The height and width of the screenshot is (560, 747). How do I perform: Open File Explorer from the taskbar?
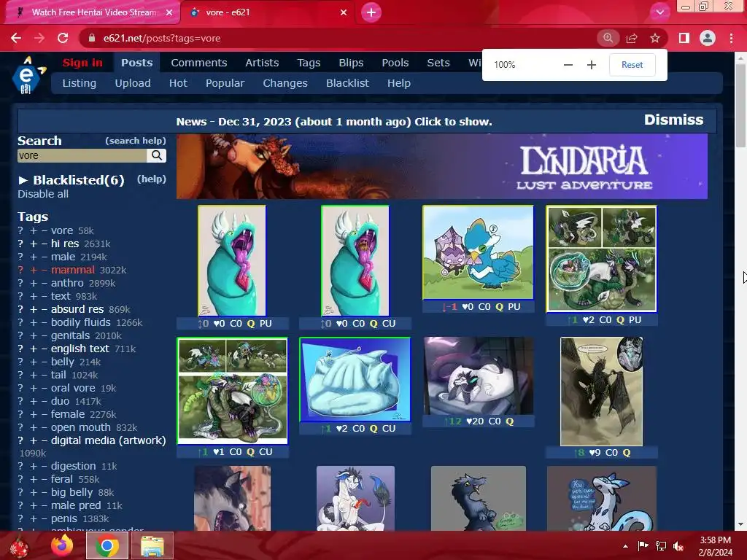(152, 545)
